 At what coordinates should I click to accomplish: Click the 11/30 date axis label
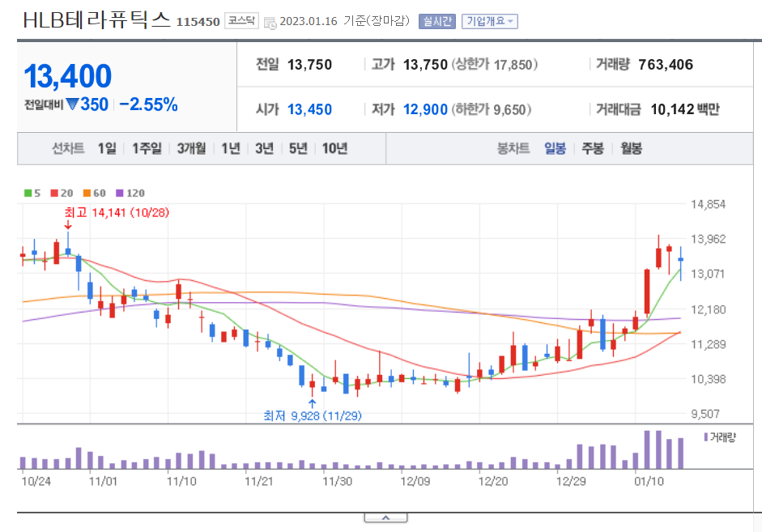[337, 482]
